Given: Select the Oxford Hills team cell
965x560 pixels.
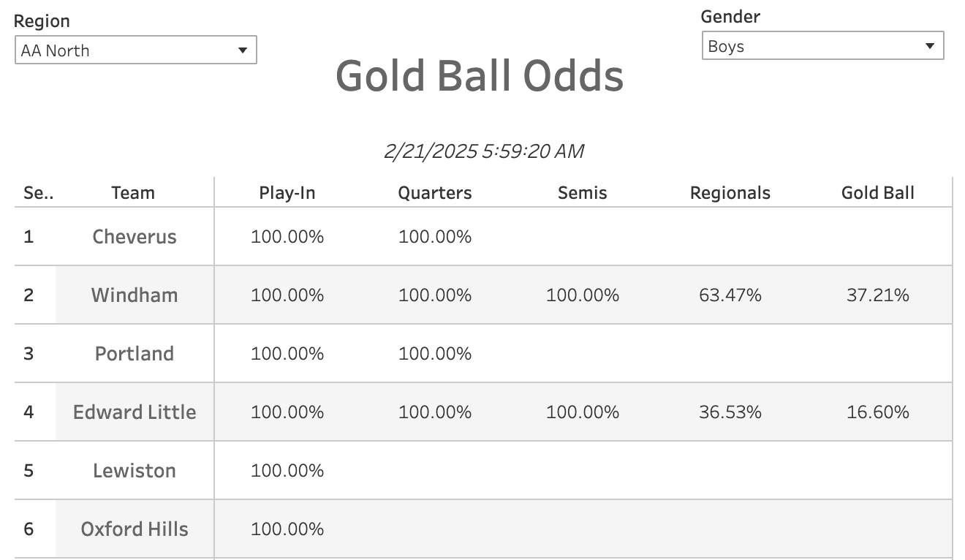Looking at the screenshot, I should point(135,529).
